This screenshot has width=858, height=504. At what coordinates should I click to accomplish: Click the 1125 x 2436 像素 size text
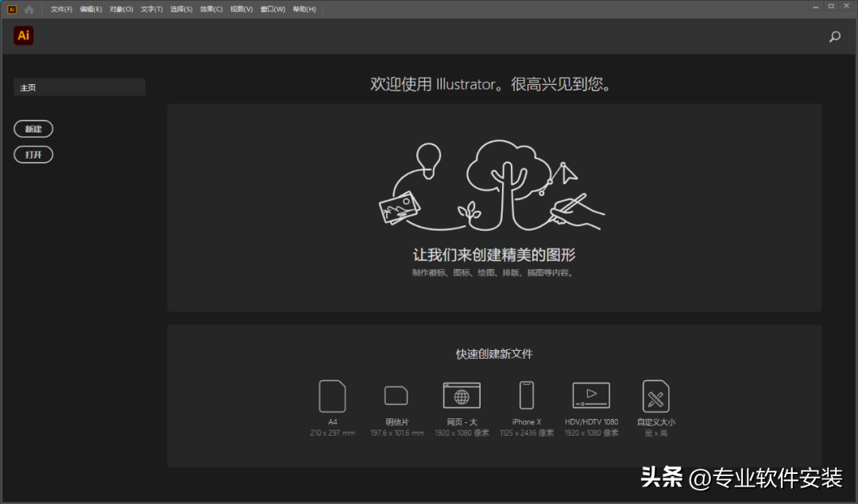(527, 433)
